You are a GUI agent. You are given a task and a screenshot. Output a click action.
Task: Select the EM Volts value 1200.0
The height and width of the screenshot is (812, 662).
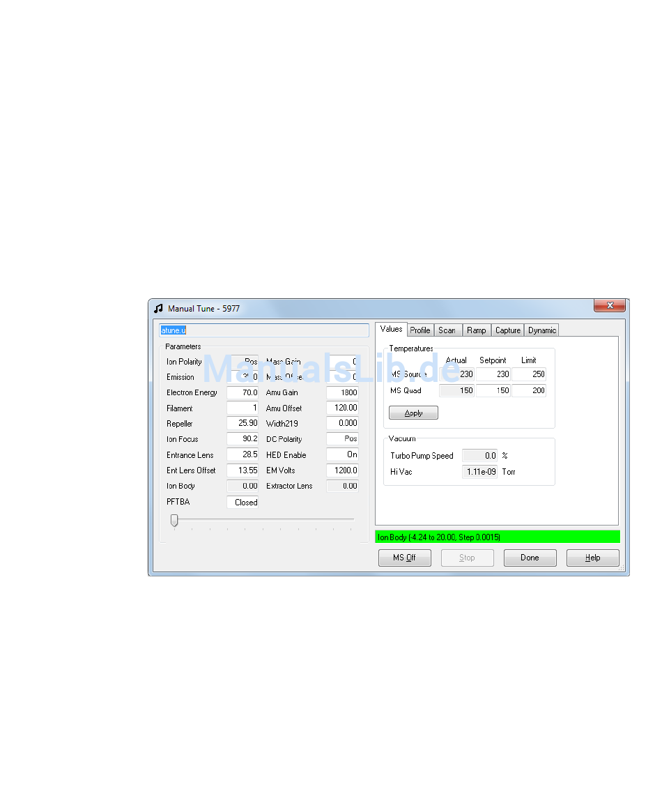pyautogui.click(x=342, y=470)
